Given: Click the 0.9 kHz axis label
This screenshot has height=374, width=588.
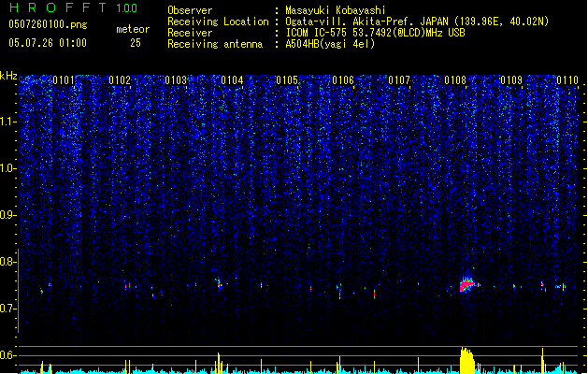Looking at the screenshot, I should [8, 215].
